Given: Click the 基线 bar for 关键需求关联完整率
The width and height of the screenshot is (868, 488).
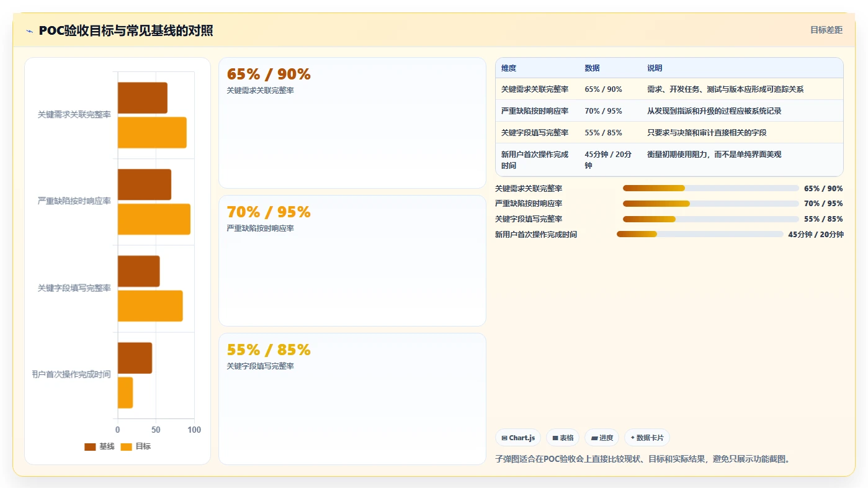Looking at the screenshot, I should [143, 97].
